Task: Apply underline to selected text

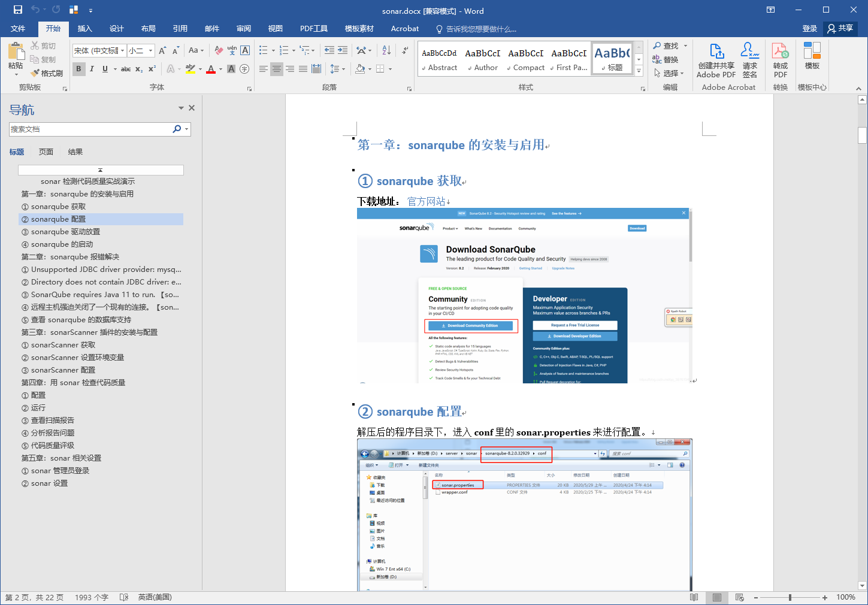Action: pyautogui.click(x=105, y=69)
